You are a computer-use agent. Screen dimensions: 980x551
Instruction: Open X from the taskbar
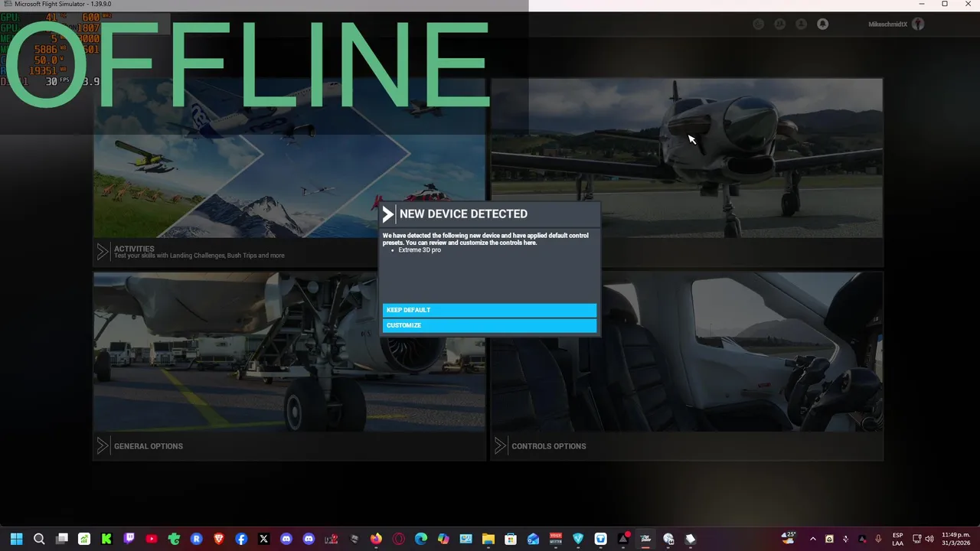[264, 539]
